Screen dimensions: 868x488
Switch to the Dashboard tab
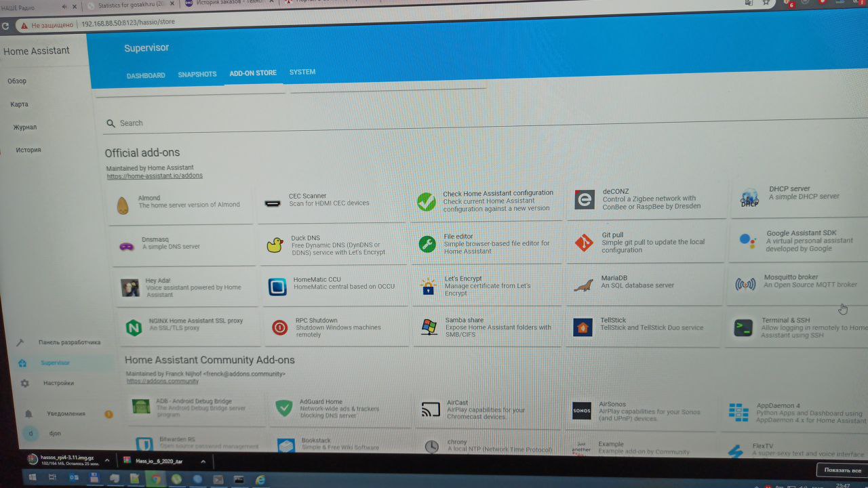(146, 75)
